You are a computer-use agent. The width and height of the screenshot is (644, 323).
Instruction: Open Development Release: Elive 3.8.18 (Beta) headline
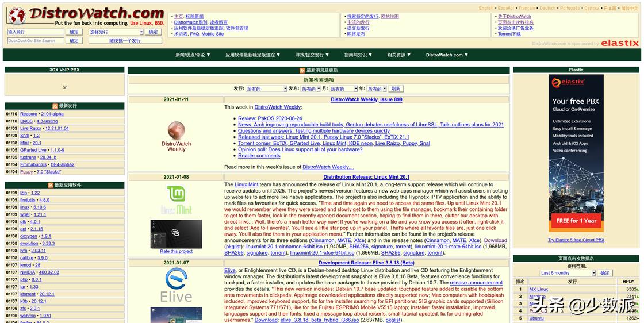[366, 263]
